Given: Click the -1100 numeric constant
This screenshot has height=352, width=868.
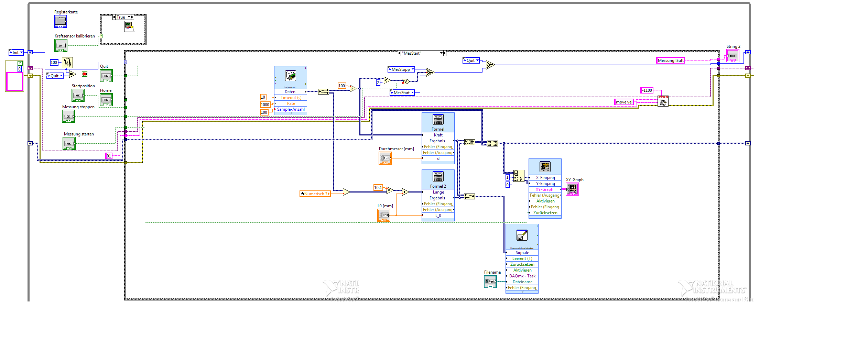Looking at the screenshot, I should (x=647, y=90).
